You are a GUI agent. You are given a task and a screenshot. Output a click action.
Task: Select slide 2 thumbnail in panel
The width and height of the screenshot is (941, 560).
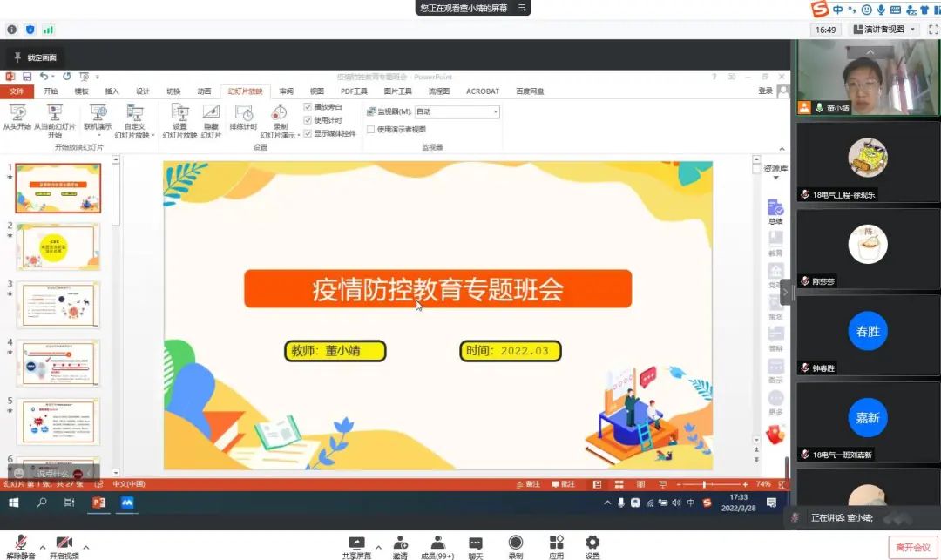pos(58,246)
